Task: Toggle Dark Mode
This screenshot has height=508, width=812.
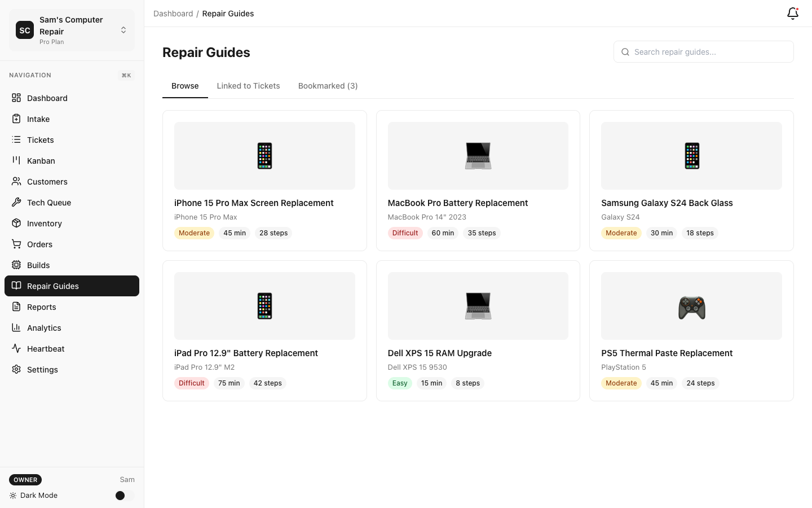Action: pyautogui.click(x=120, y=495)
